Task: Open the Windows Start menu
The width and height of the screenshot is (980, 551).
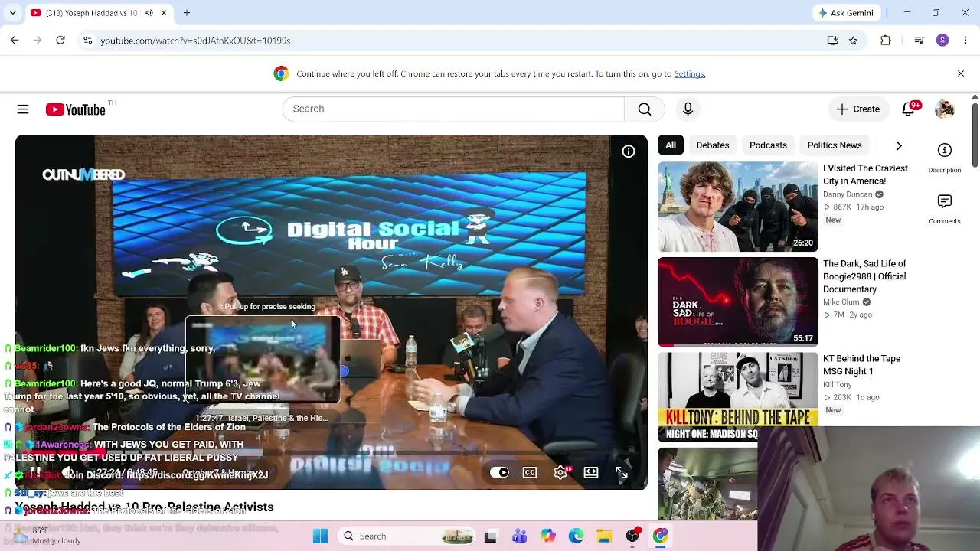Action: coord(320,536)
